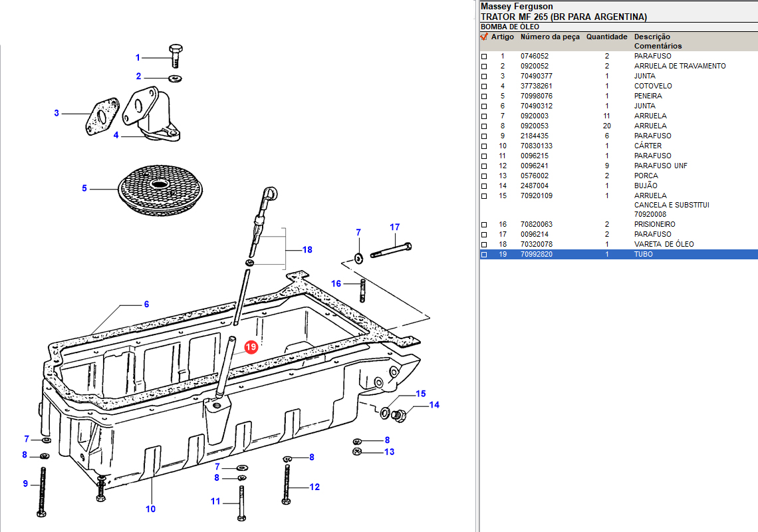Image resolution: width=758 pixels, height=532 pixels.
Task: Select callout number 5 for the strainer
Action: pyautogui.click(x=84, y=189)
